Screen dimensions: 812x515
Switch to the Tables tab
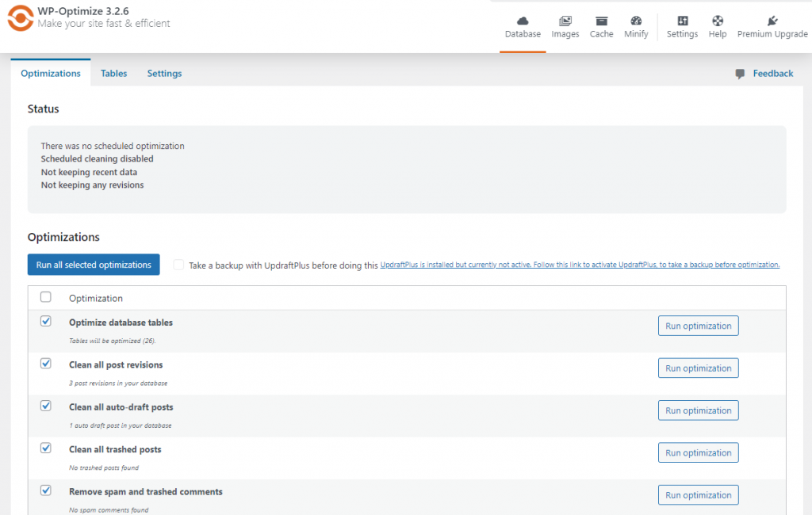pyautogui.click(x=113, y=73)
